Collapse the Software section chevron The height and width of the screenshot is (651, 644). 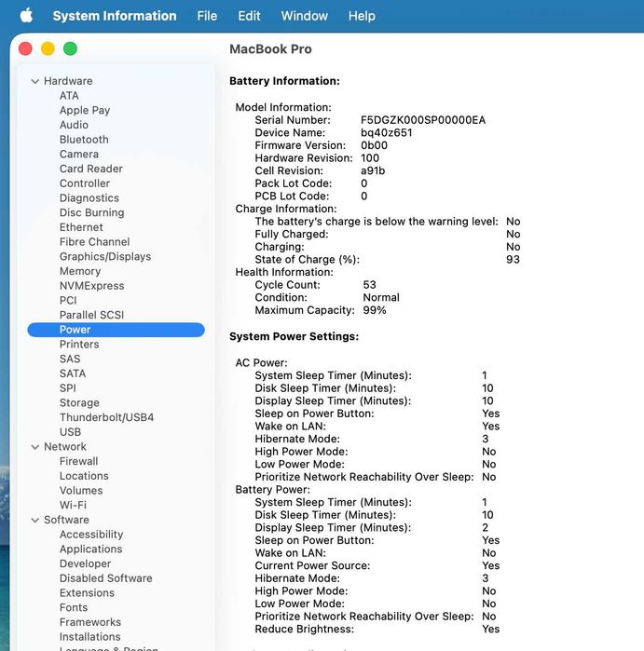click(x=34, y=521)
